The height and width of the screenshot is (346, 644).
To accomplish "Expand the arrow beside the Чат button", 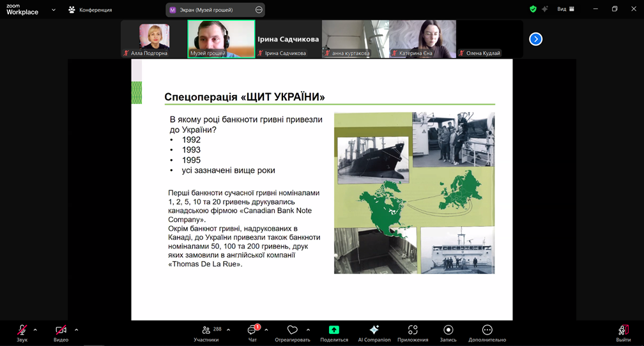I will (266, 330).
